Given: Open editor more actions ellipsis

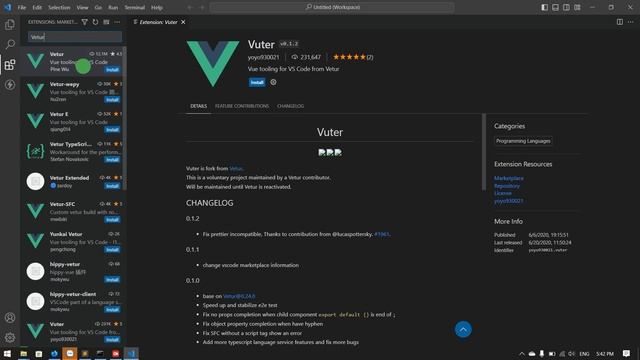Looking at the screenshot, I should [631, 22].
